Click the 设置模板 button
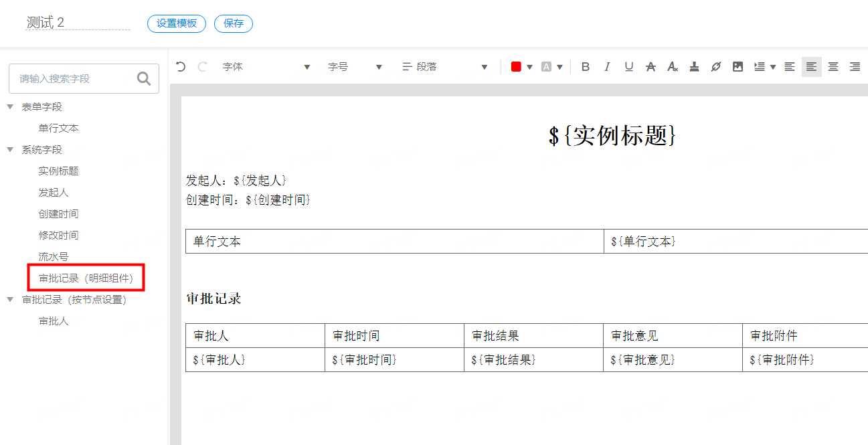 pos(177,23)
